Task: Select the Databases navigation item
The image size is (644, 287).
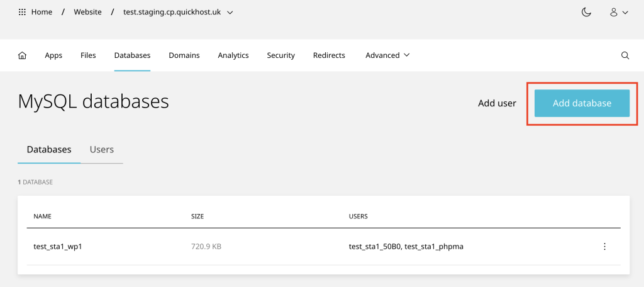Action: coord(132,55)
